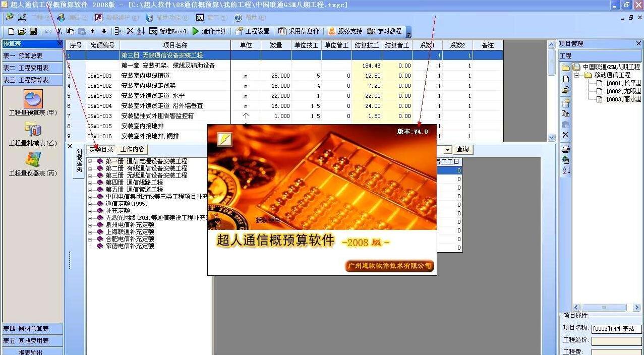Open file via main toolbar folder icon

tap(22, 31)
